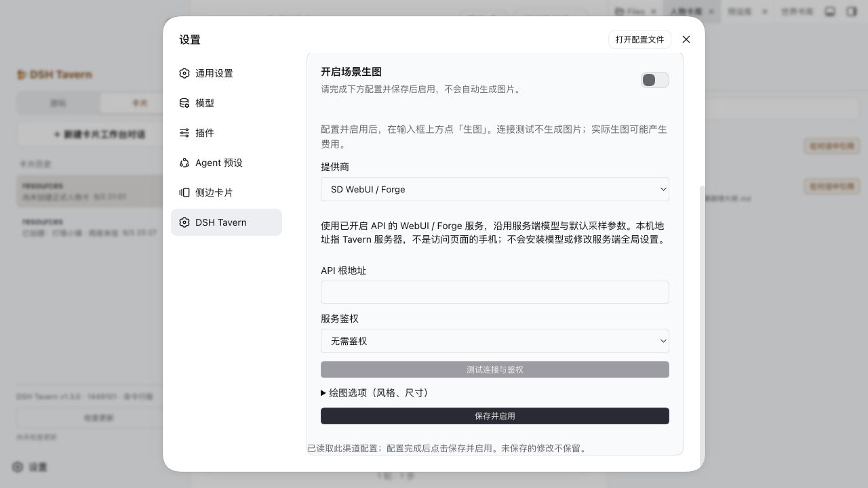The width and height of the screenshot is (868, 488).
Task: Click the 侧边卡片 panel icon
Action: click(184, 192)
